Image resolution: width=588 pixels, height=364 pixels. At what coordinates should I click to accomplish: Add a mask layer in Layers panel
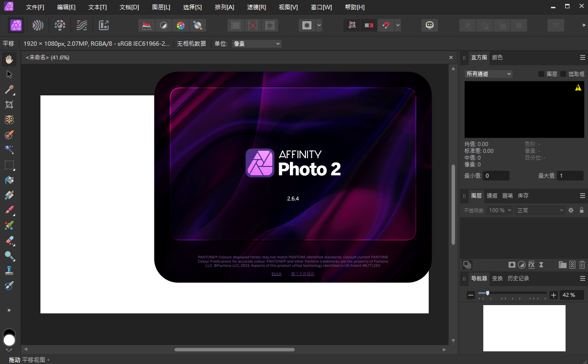[512, 265]
